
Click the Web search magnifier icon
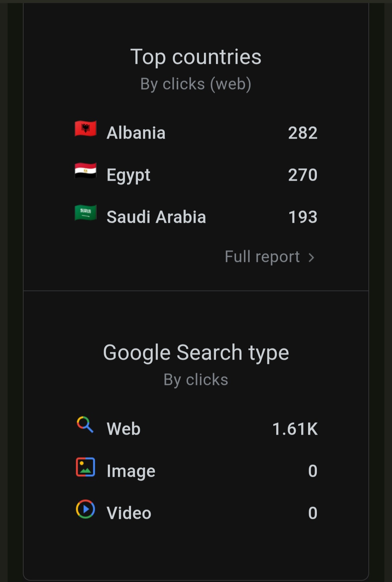point(85,425)
